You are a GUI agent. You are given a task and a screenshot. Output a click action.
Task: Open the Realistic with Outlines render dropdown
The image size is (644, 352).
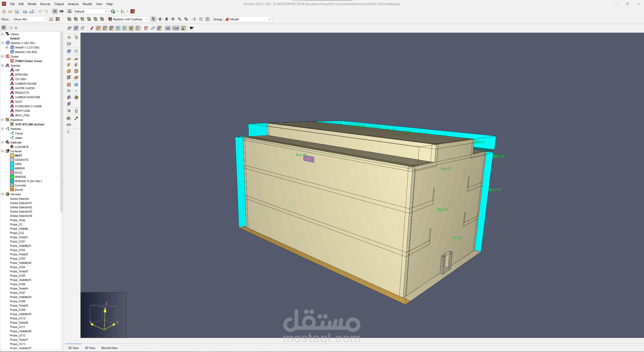click(128, 19)
